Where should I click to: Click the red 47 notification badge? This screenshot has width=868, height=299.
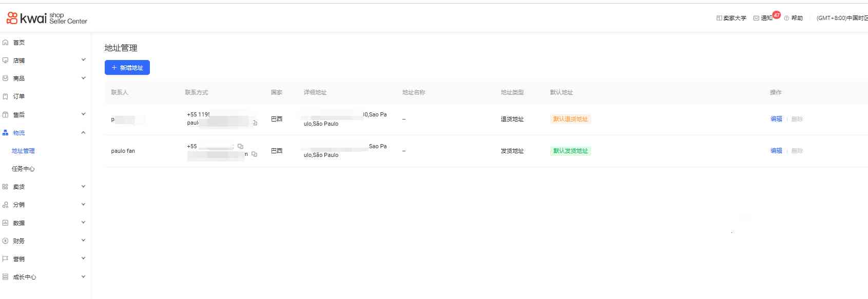[x=777, y=15]
